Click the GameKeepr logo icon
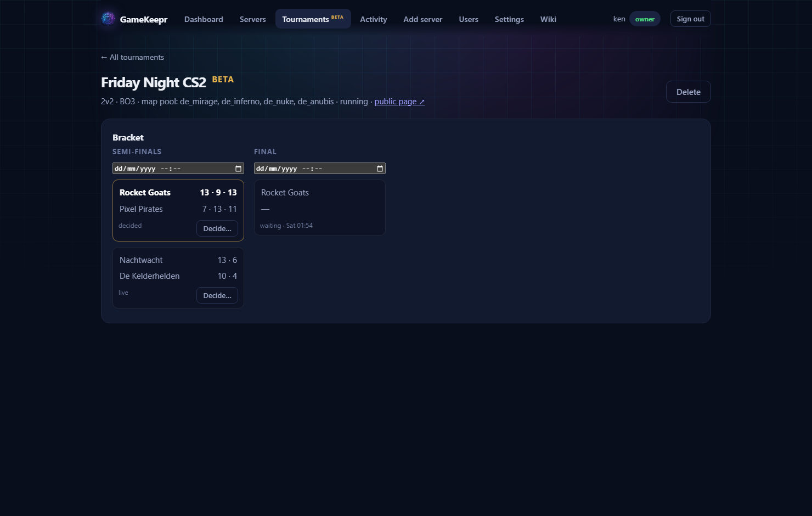This screenshot has width=812, height=516. pyautogui.click(x=108, y=19)
